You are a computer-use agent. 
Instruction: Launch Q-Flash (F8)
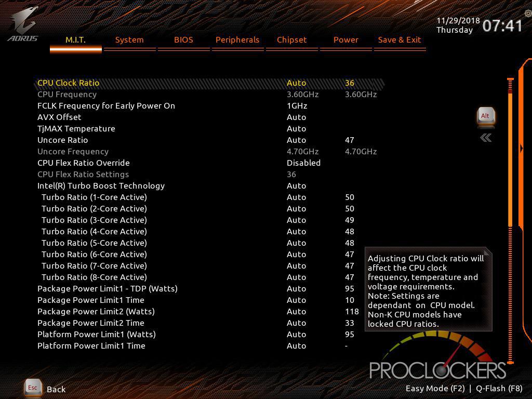pos(499,389)
